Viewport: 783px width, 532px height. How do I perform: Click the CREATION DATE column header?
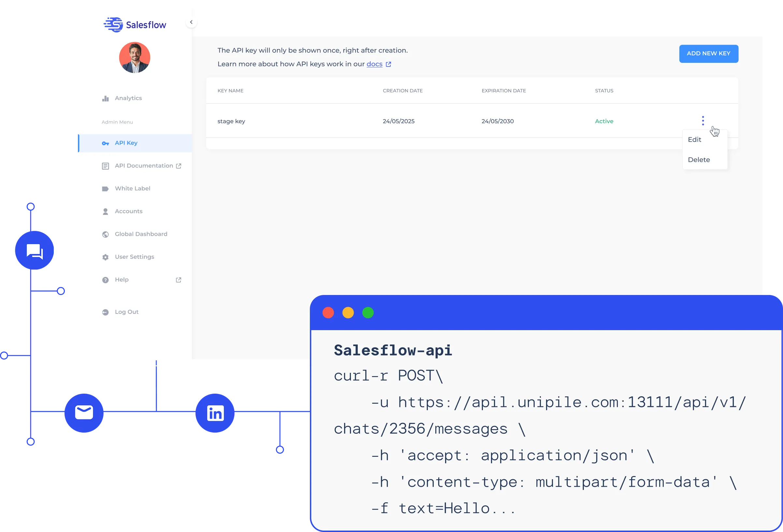(403, 91)
